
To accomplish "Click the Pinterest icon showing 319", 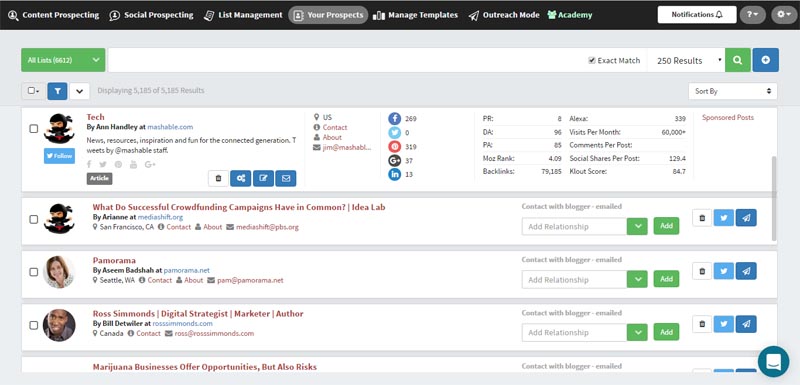I will (394, 147).
